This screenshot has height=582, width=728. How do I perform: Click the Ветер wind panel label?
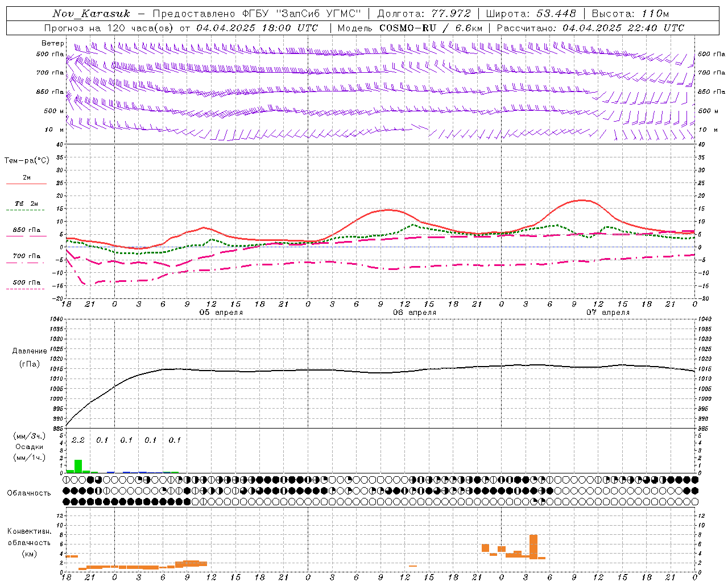[x=53, y=43]
